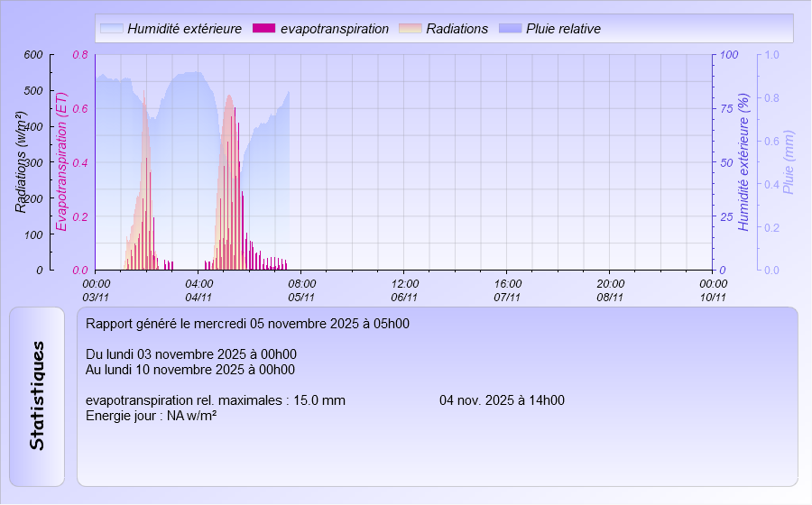The height and width of the screenshot is (505, 812).
Task: Click the 25 value on humidity axis
Action: pos(727,216)
